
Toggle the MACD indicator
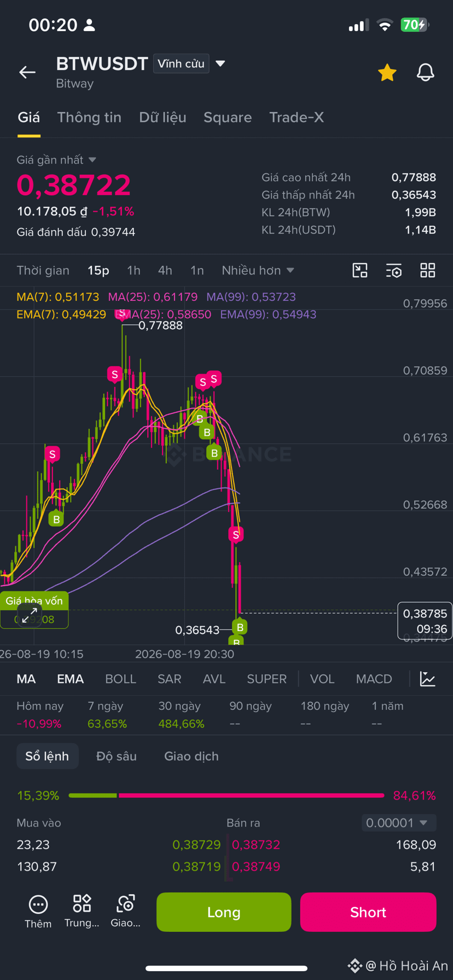[x=374, y=679]
